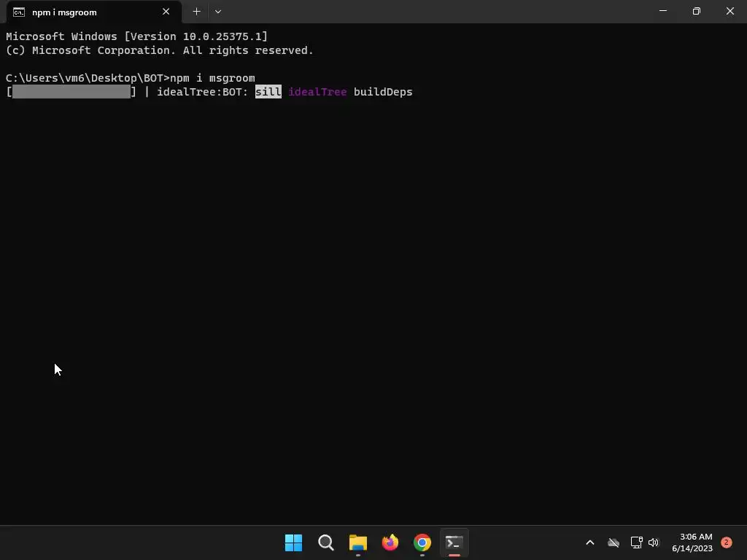The image size is (747, 560).
Task: Open taskbar Search
Action: [326, 542]
